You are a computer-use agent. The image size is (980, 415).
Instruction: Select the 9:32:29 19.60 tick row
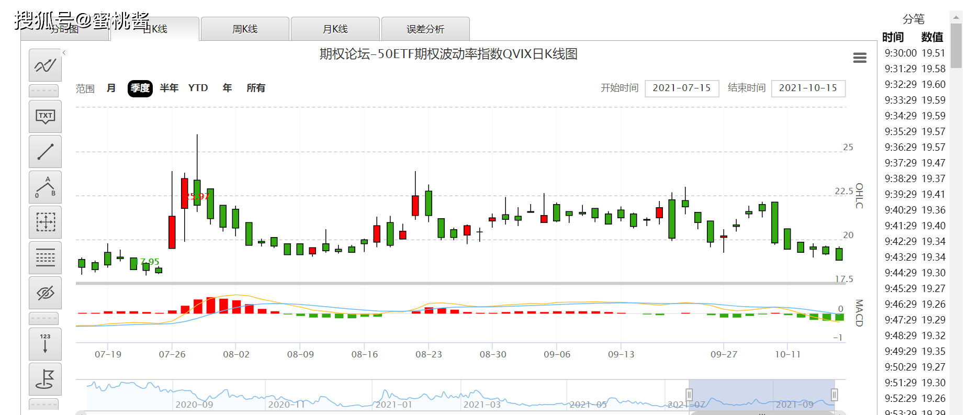[x=915, y=84]
